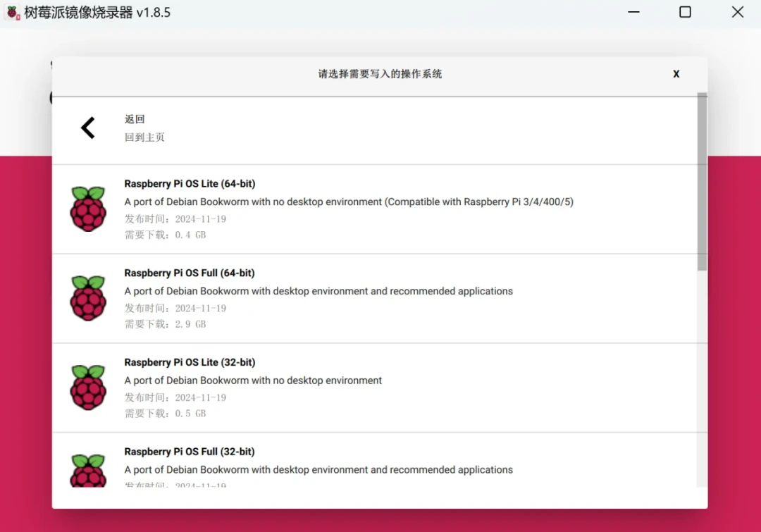Click the imager app icon in title bar
This screenshot has height=532, width=761.
click(x=13, y=12)
